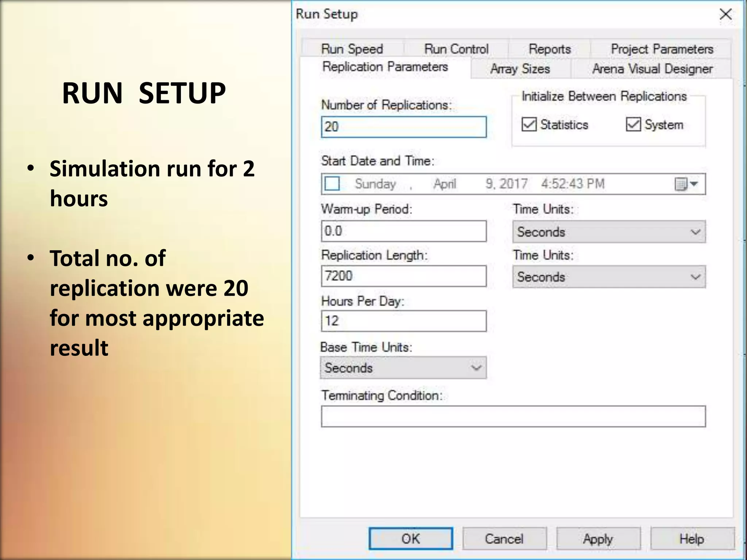
Task: Open the Run Speed tab
Action: click(x=352, y=49)
